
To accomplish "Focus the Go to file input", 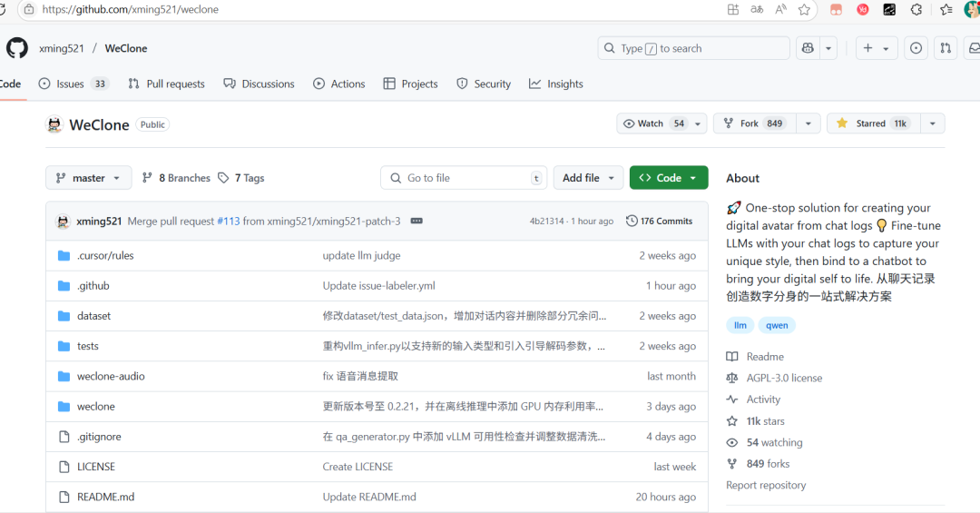I will click(x=464, y=178).
